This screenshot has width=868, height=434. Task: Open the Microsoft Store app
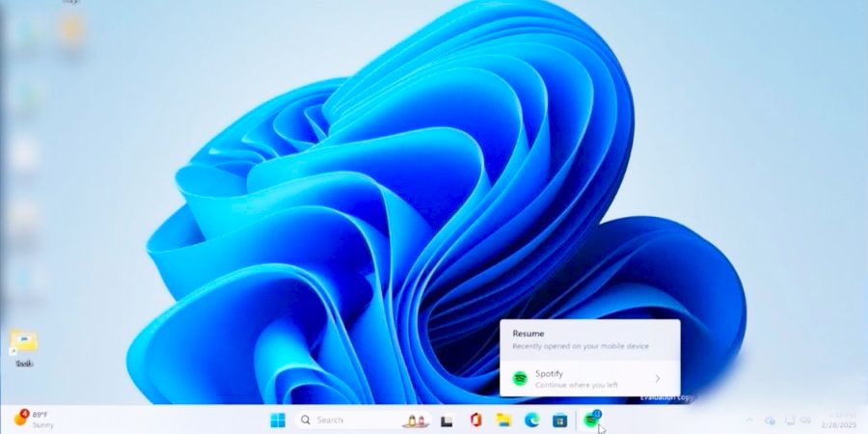558,420
